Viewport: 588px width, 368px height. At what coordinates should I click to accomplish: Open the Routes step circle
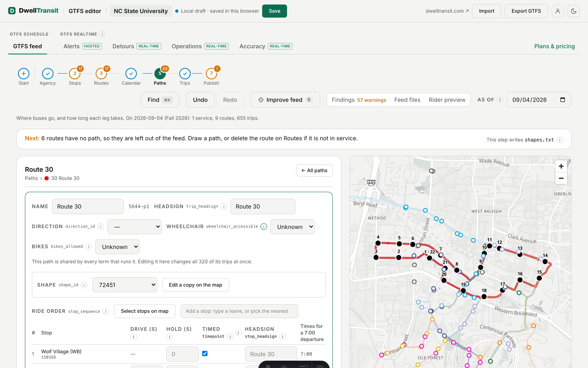coord(101,73)
